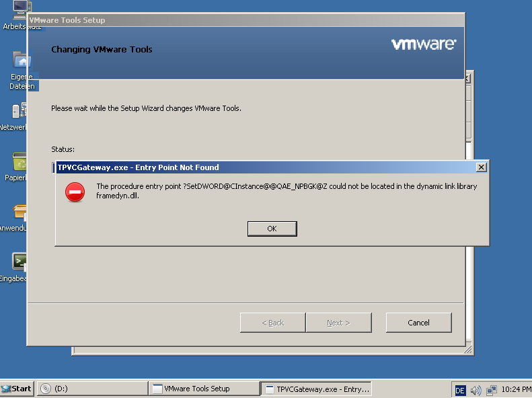The width and height of the screenshot is (532, 398).
Task: Open the Papierkorb recycle bin icon
Action: pyautogui.click(x=15, y=167)
